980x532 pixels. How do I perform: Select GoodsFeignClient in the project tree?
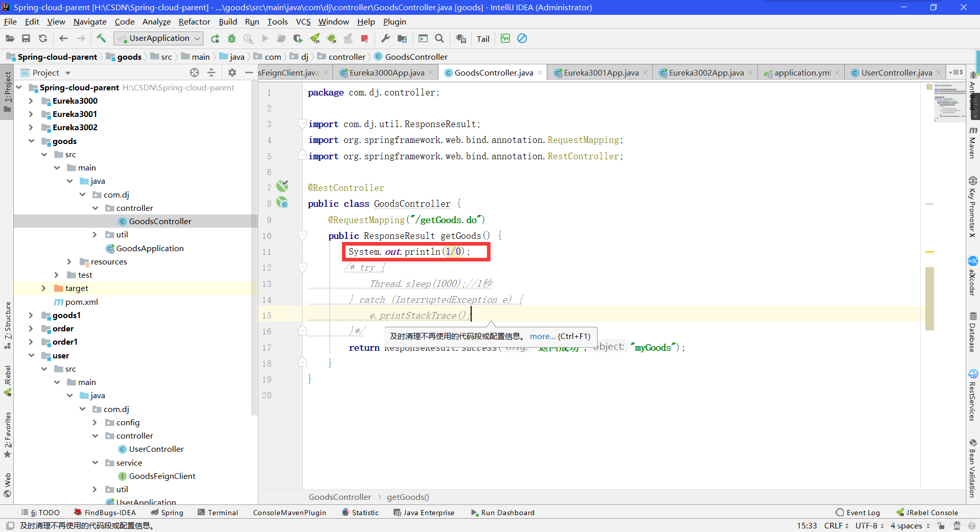(x=162, y=476)
